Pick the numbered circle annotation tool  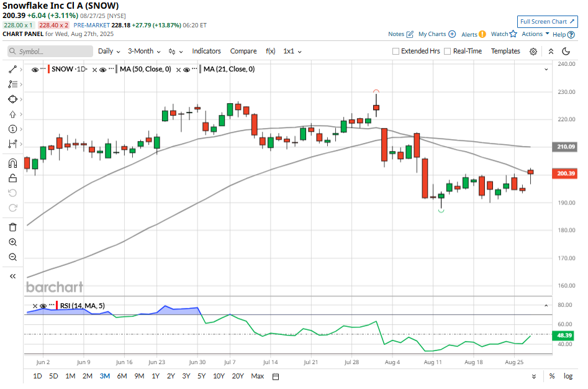[12, 129]
